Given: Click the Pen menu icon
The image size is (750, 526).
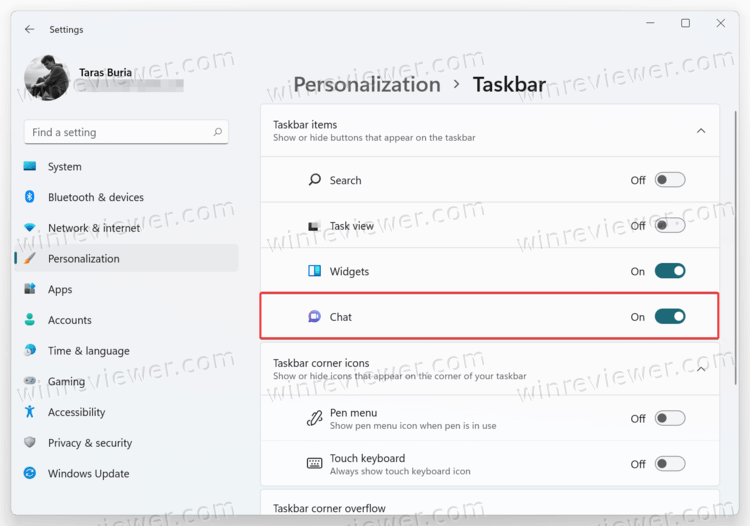Looking at the screenshot, I should pyautogui.click(x=314, y=418).
